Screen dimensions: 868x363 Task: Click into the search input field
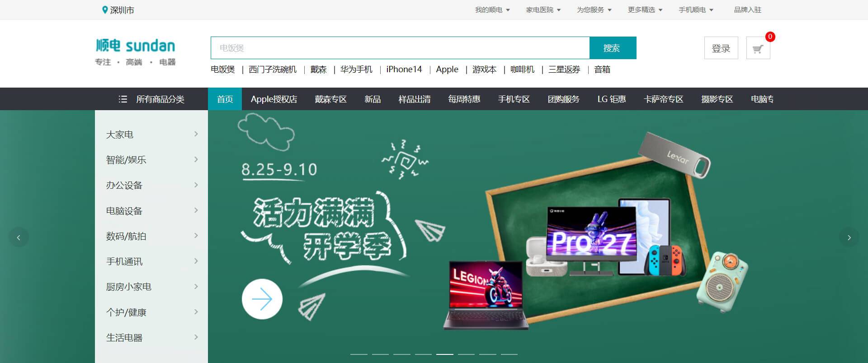(x=400, y=48)
